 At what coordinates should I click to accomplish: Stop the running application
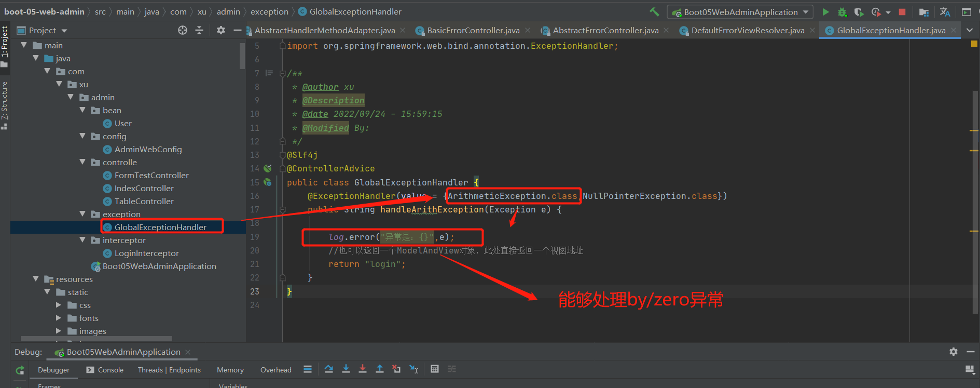(x=902, y=11)
